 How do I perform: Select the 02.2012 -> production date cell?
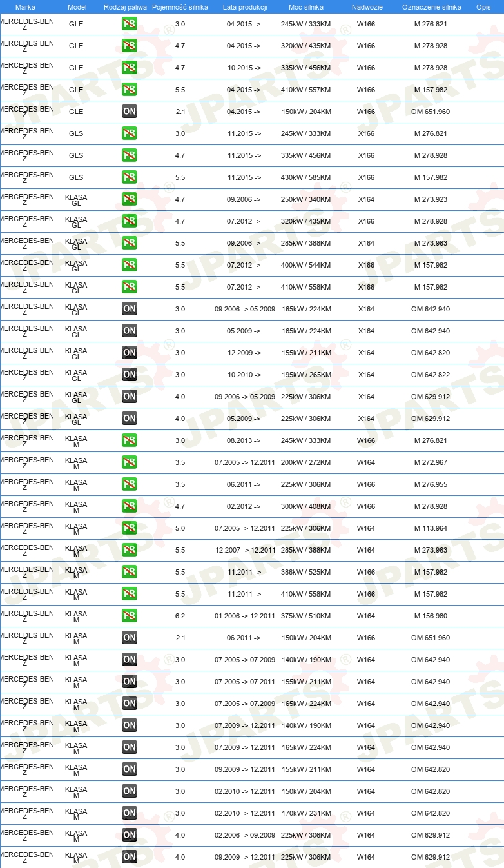(244, 506)
